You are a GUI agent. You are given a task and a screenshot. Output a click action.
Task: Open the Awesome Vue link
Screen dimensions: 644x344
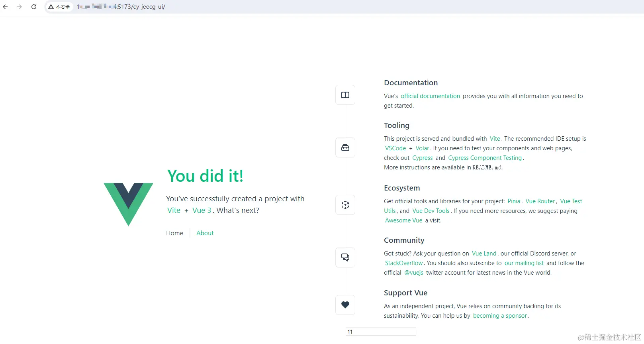click(404, 220)
